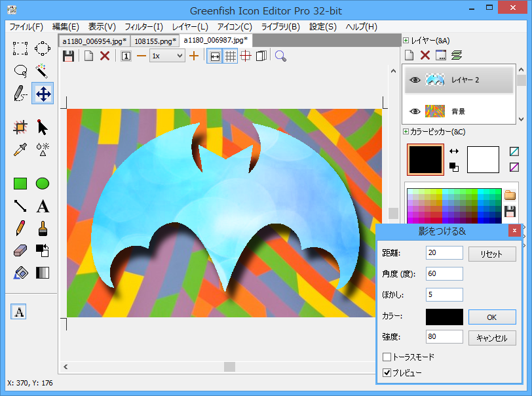The image size is (532, 396).
Task: Click the 距離 input field
Action: [x=444, y=253]
